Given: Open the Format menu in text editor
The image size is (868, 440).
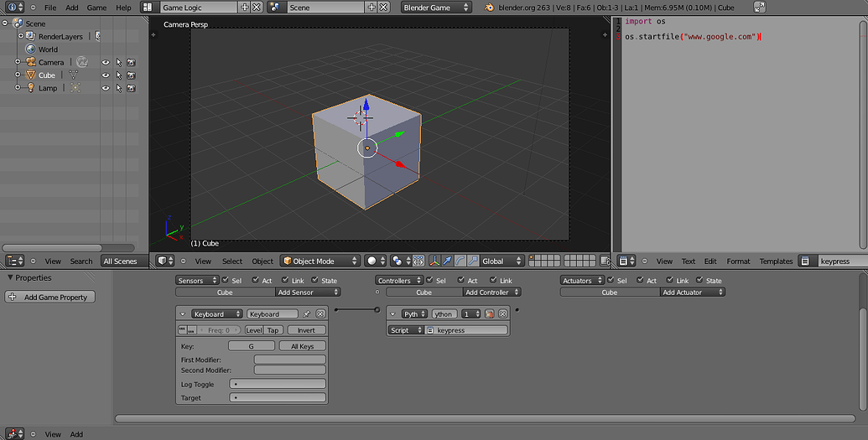Looking at the screenshot, I should [738, 261].
